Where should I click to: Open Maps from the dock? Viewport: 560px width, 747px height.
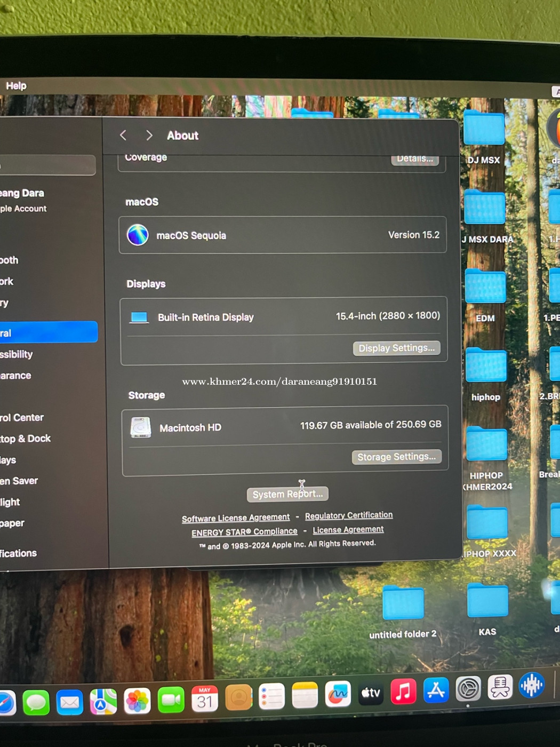click(103, 701)
